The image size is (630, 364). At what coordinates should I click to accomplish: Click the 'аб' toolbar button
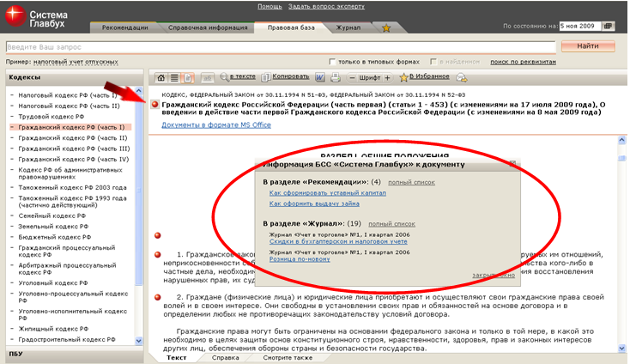pos(208,78)
